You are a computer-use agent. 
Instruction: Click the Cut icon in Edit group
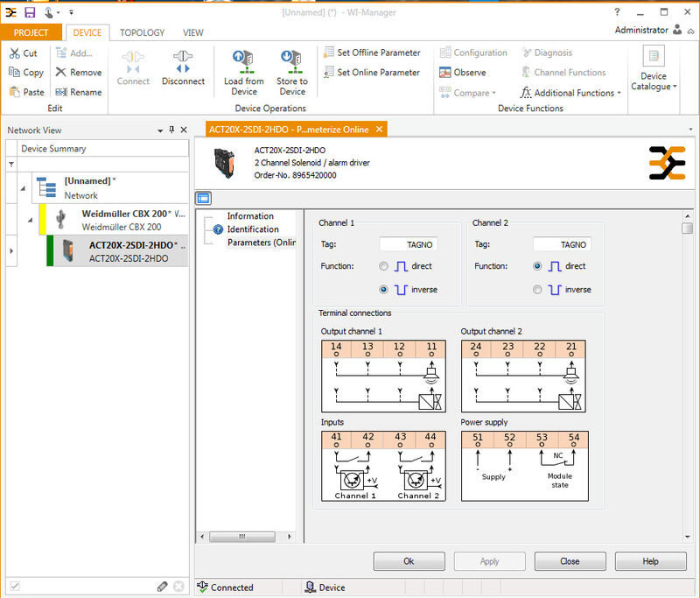(x=15, y=53)
